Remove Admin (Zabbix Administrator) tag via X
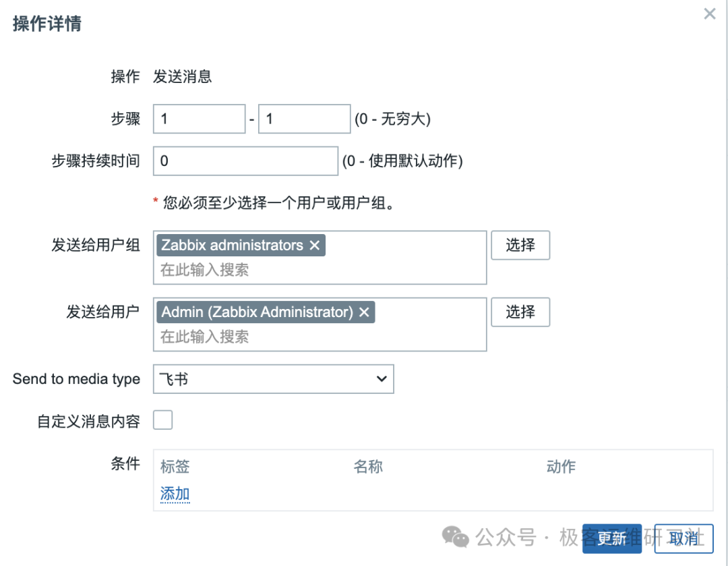The width and height of the screenshot is (728, 566). click(365, 312)
